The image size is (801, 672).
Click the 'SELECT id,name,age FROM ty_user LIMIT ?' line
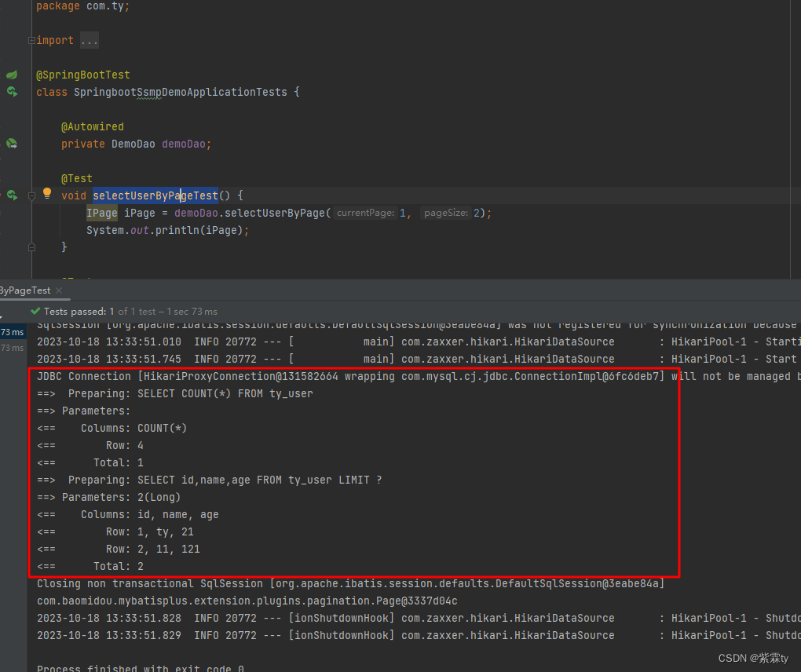[x=209, y=480]
